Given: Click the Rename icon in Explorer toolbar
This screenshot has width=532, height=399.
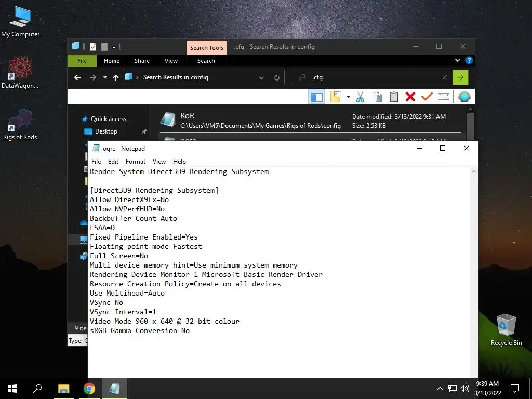Looking at the screenshot, I should pyautogui.click(x=444, y=97).
